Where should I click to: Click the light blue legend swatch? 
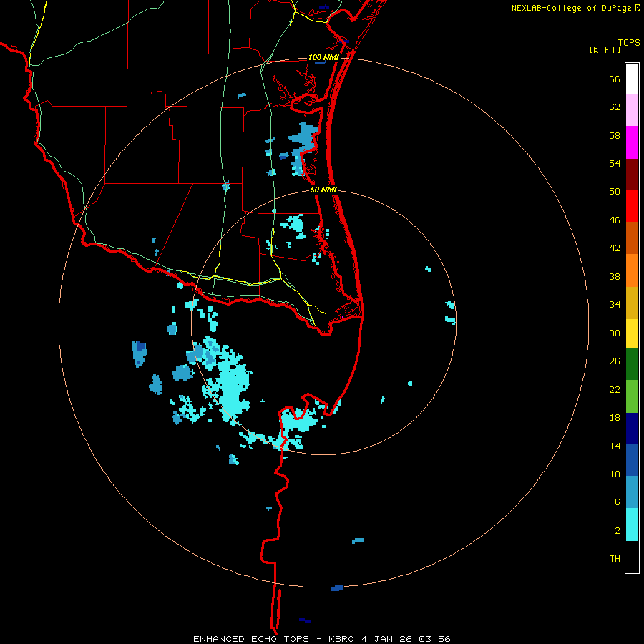[x=632, y=492]
